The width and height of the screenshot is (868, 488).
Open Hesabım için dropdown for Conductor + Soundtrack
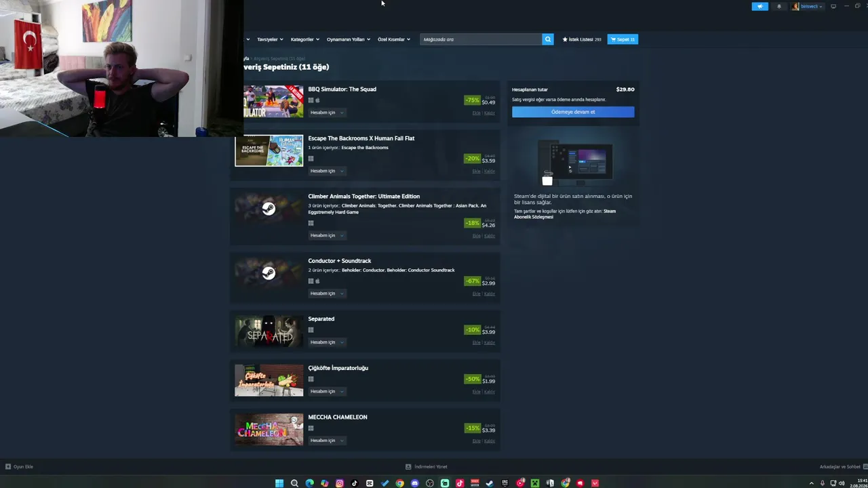point(328,293)
